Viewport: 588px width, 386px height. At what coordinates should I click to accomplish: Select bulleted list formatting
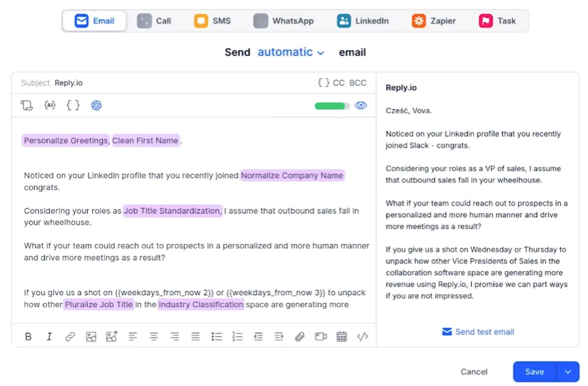coord(217,336)
